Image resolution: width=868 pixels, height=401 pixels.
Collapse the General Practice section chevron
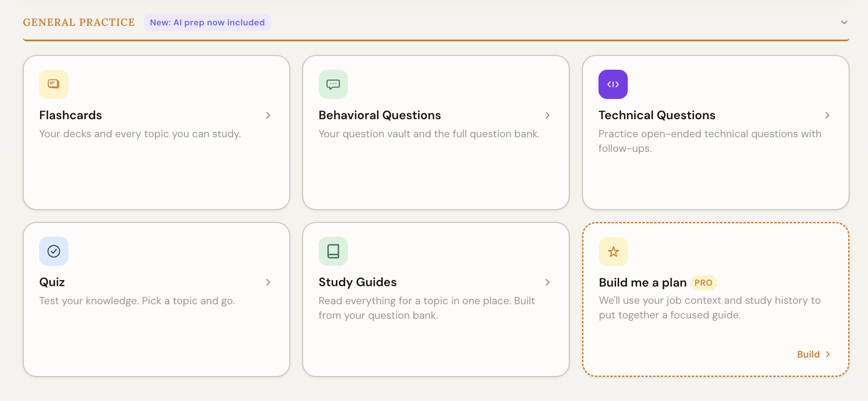[844, 22]
